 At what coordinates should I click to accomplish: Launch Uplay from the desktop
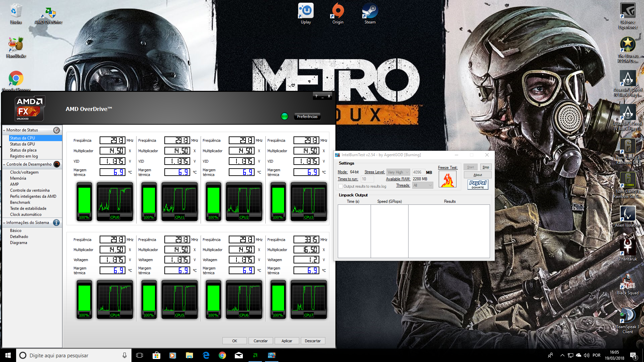[x=306, y=14]
